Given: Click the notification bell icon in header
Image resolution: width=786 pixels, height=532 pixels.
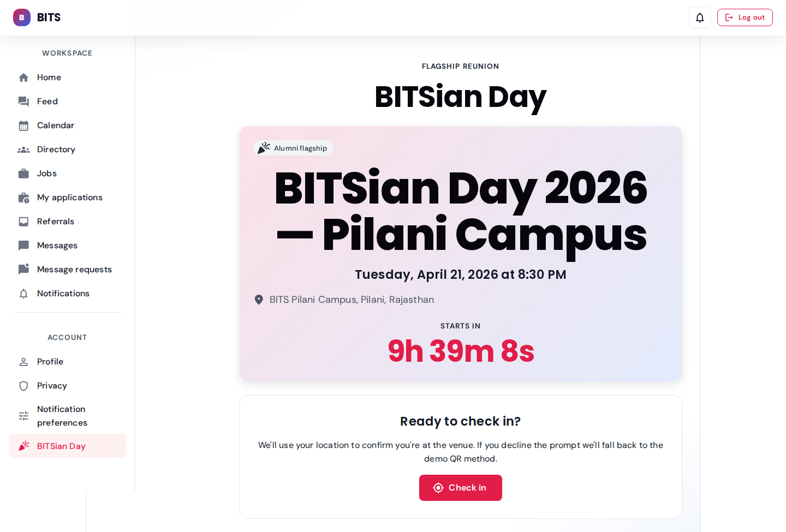Looking at the screenshot, I should pyautogui.click(x=700, y=17).
